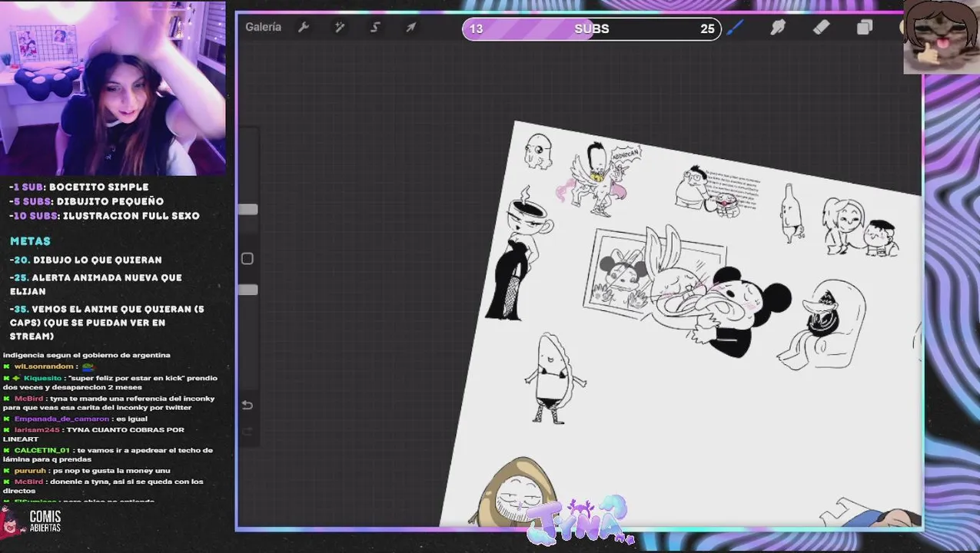Click the empanada character in lingerie sketch
The width and height of the screenshot is (980, 553).
tap(555, 378)
